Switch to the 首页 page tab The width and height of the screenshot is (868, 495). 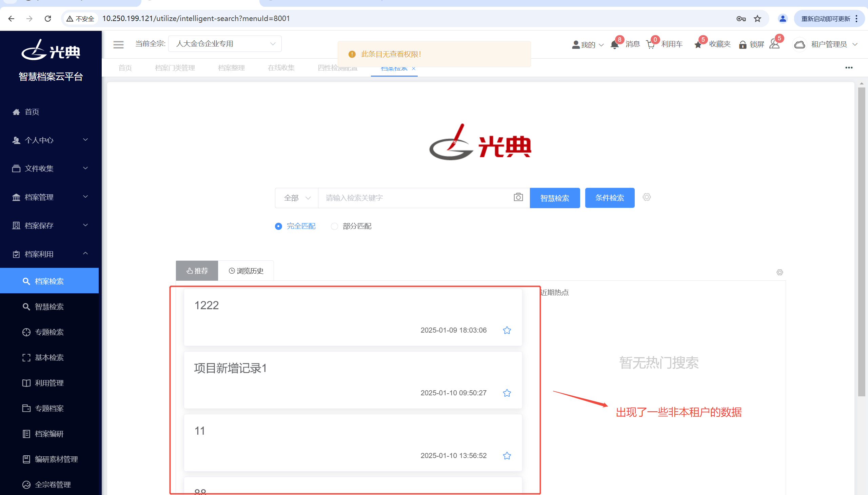tap(125, 68)
